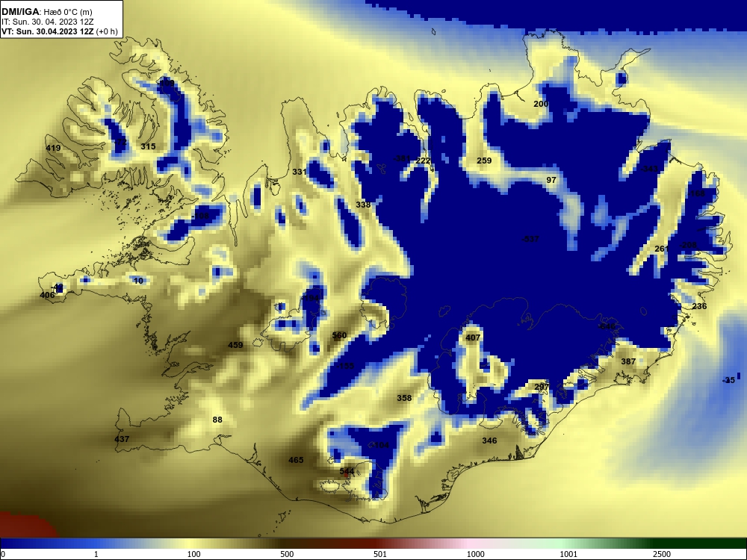Click the map value 222
Image resolution: width=747 pixels, height=560 pixels.
click(423, 161)
